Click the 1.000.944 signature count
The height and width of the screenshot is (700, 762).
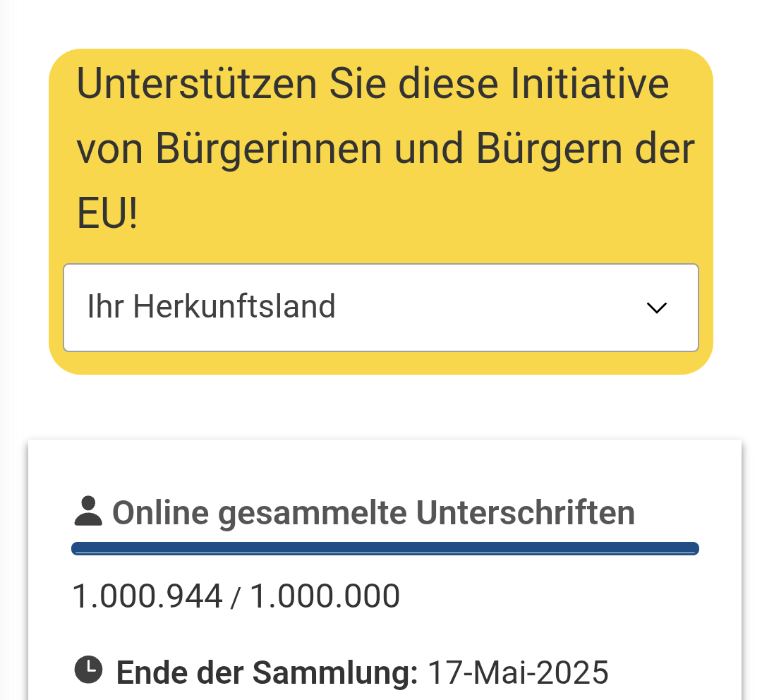tap(147, 596)
